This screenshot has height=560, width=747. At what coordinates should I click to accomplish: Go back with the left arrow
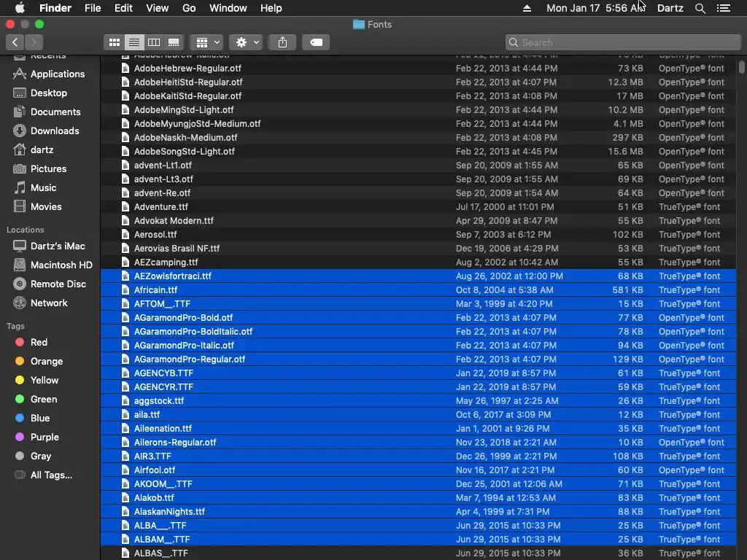15,42
